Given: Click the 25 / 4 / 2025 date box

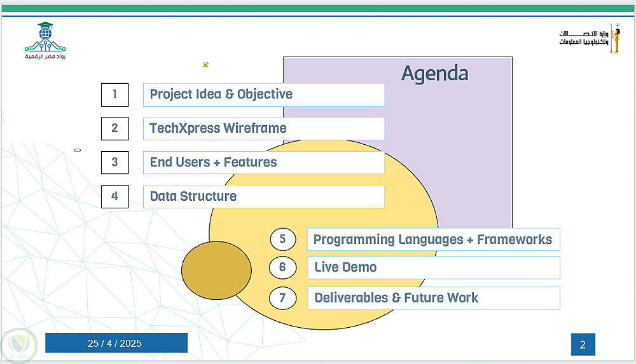Looking at the screenshot, I should 116,343.
